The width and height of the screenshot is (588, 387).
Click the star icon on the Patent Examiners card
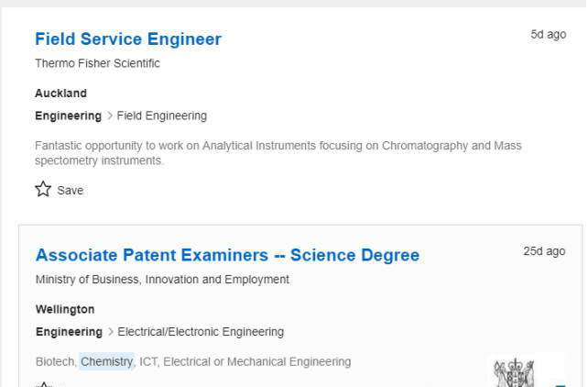pyautogui.click(x=43, y=384)
